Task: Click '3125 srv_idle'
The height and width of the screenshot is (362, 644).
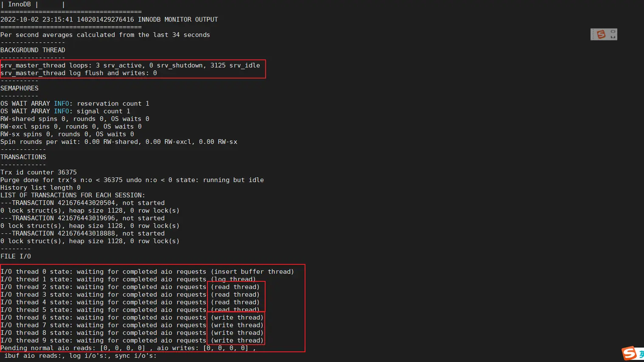Action: (235, 65)
